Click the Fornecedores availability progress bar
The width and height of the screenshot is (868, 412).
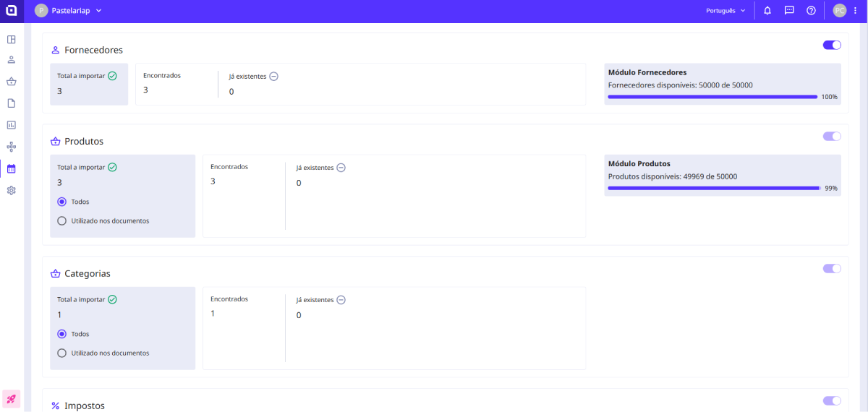coord(712,96)
